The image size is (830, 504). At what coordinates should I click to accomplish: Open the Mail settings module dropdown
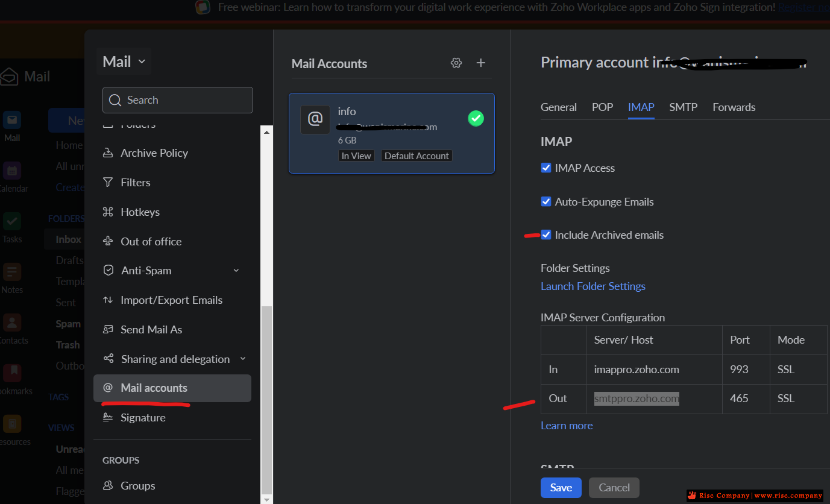124,61
